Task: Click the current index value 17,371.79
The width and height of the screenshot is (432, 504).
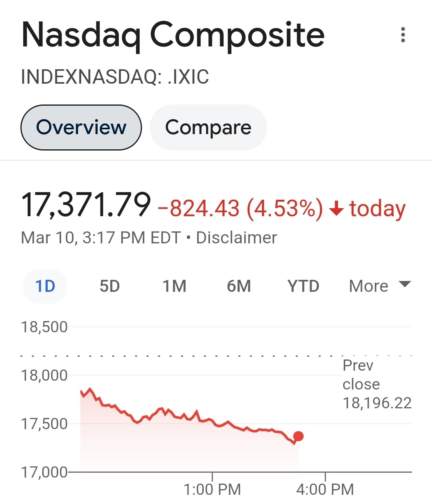Action: pos(86,205)
